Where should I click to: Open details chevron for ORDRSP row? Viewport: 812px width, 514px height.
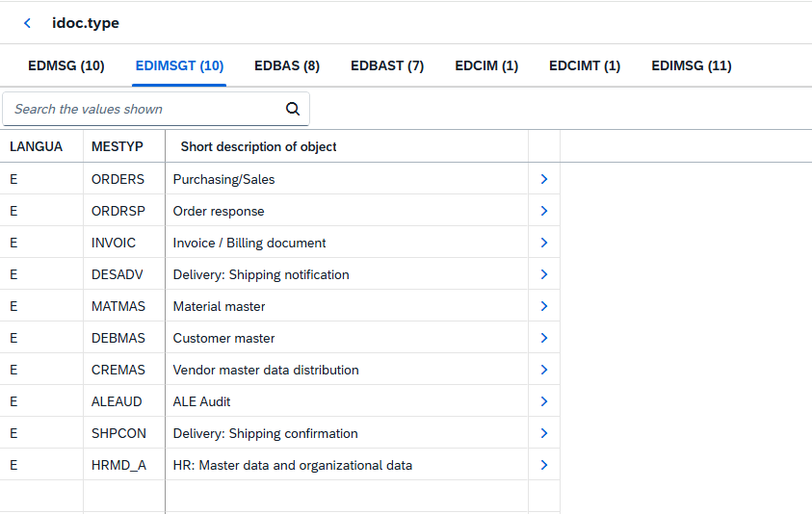pos(544,211)
